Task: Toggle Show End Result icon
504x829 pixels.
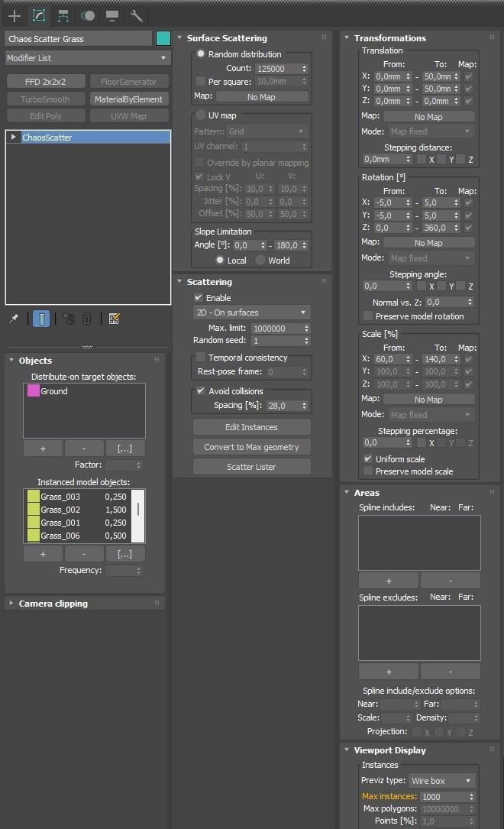Action: click(x=41, y=319)
